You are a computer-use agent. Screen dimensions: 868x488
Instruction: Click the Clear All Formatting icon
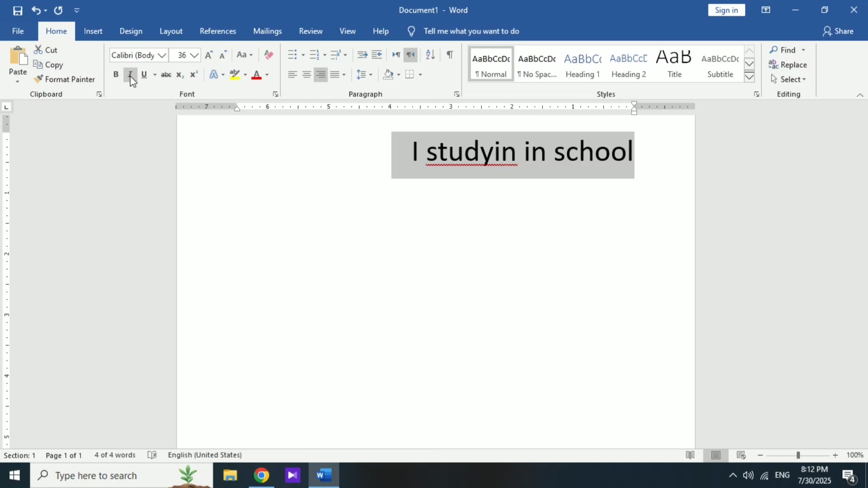coord(269,55)
